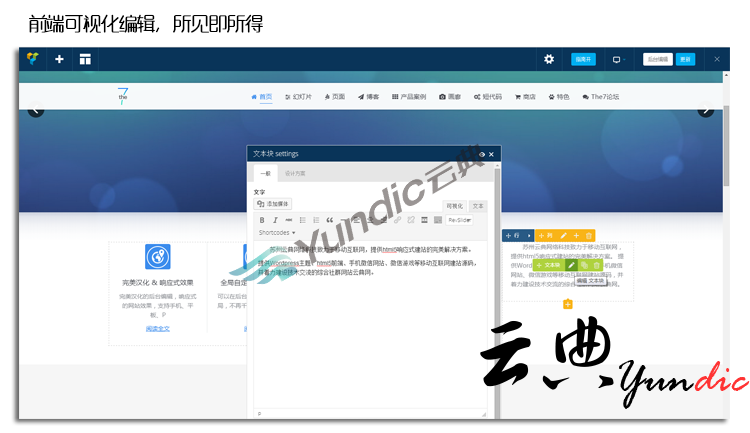Add element to column orange plus
This screenshot has height=433, width=750.
point(576,235)
